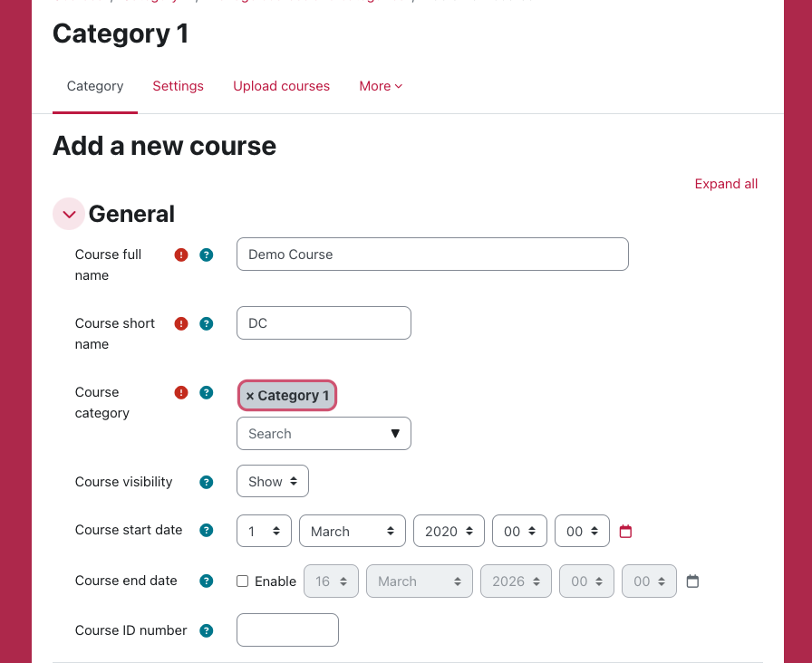Open help for Course start date

coord(206,530)
